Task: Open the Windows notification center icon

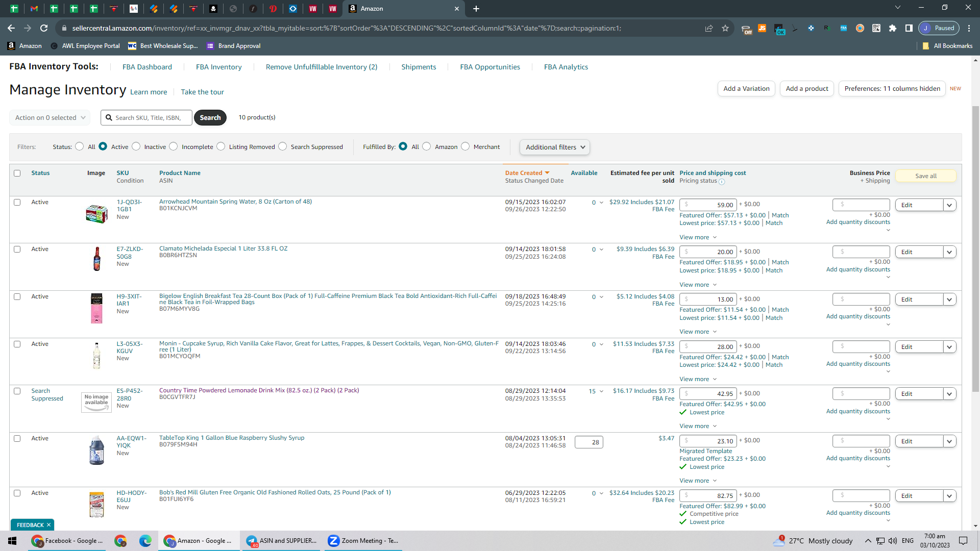Action: [963, 541]
